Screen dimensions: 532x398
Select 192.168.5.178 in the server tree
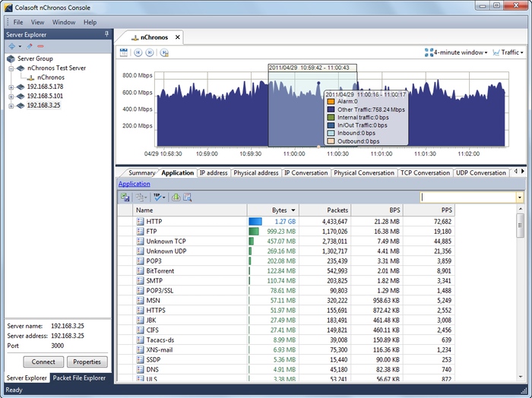point(45,87)
